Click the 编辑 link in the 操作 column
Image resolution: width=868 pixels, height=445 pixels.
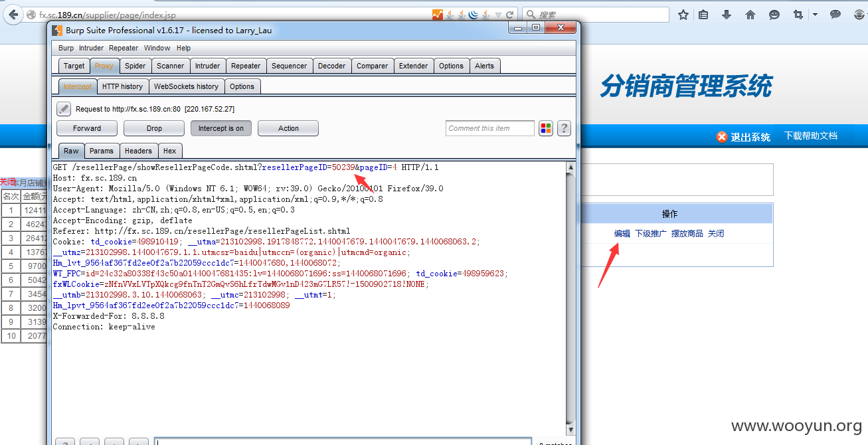[622, 234]
